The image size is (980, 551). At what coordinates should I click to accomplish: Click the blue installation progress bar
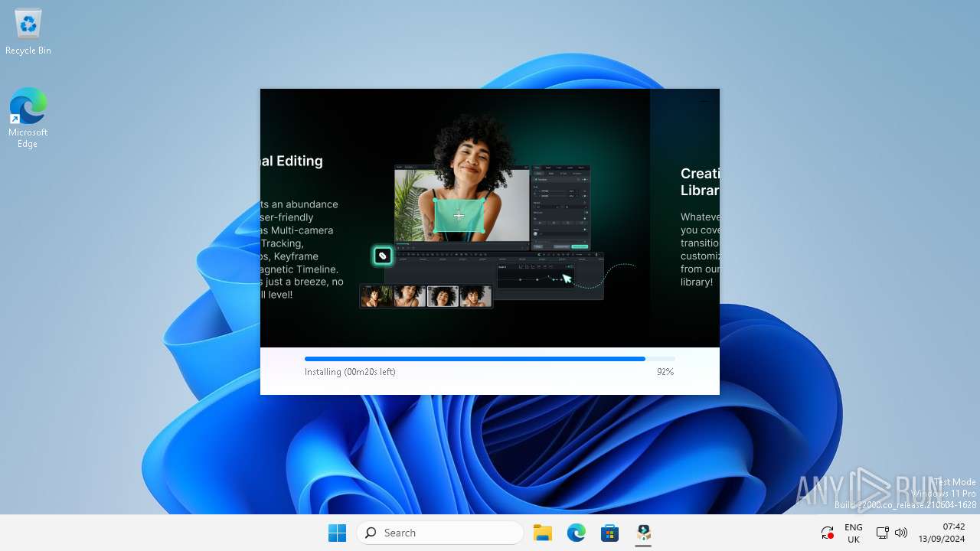click(x=490, y=358)
